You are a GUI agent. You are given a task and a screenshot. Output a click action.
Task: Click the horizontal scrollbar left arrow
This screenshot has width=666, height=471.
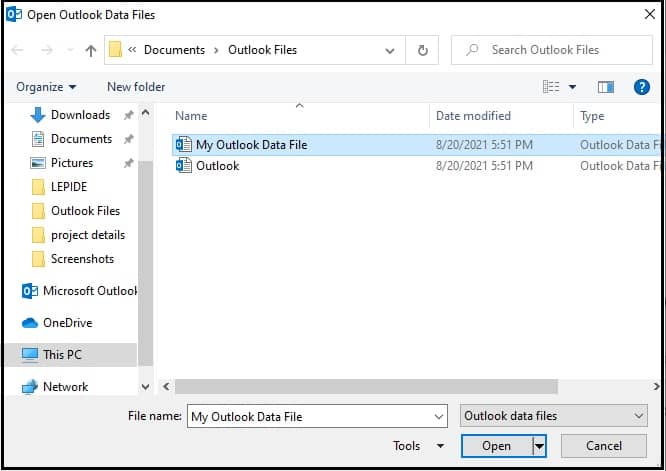[x=166, y=386]
